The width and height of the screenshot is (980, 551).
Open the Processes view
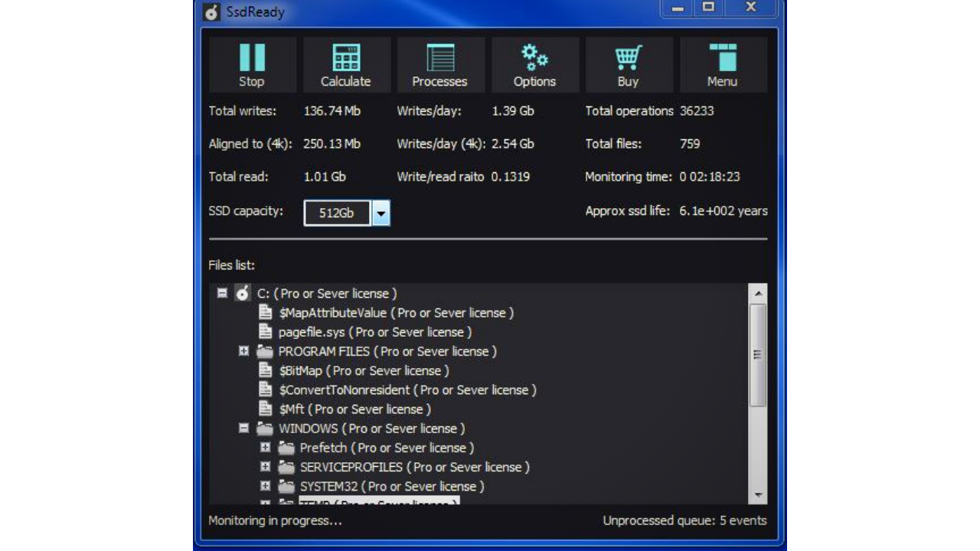point(440,61)
